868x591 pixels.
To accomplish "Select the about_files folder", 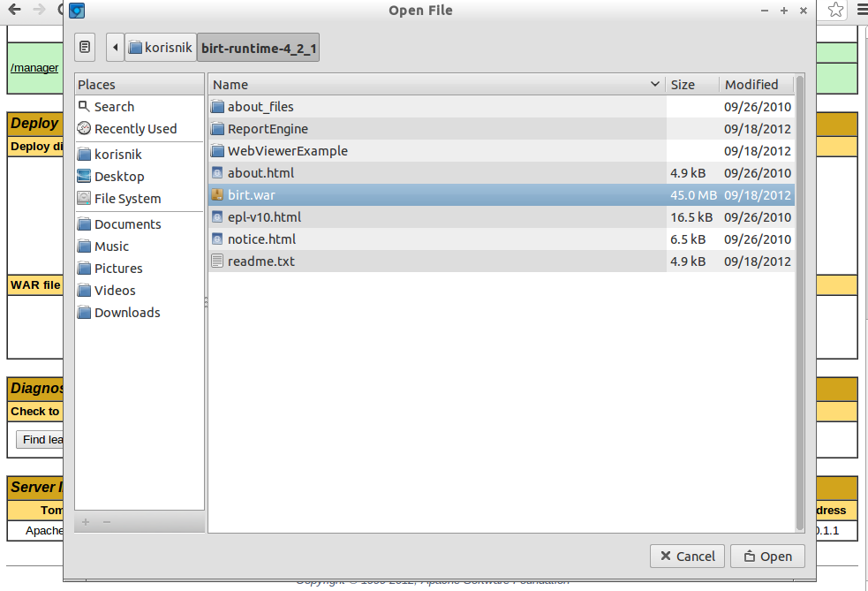I will click(x=502, y=106).
